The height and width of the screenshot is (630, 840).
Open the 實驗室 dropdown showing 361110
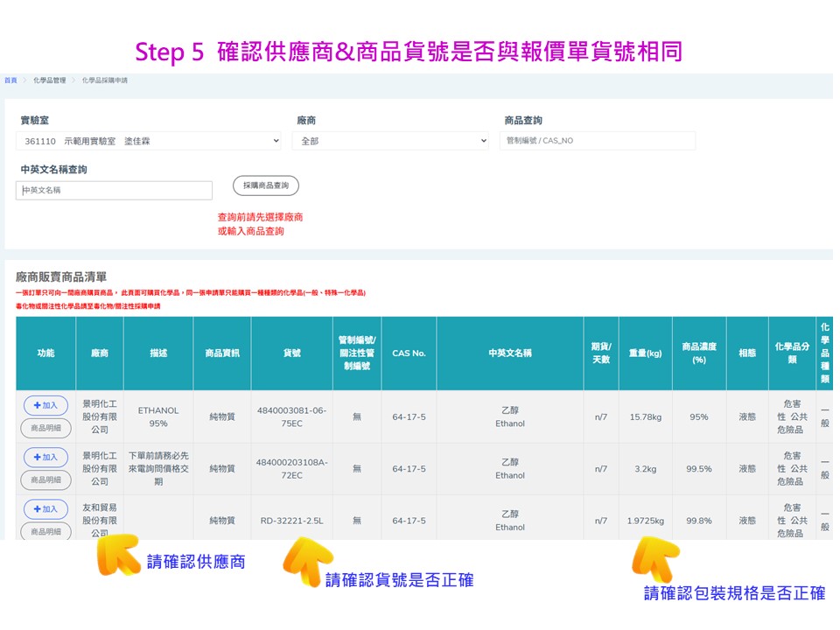pyautogui.click(x=149, y=141)
